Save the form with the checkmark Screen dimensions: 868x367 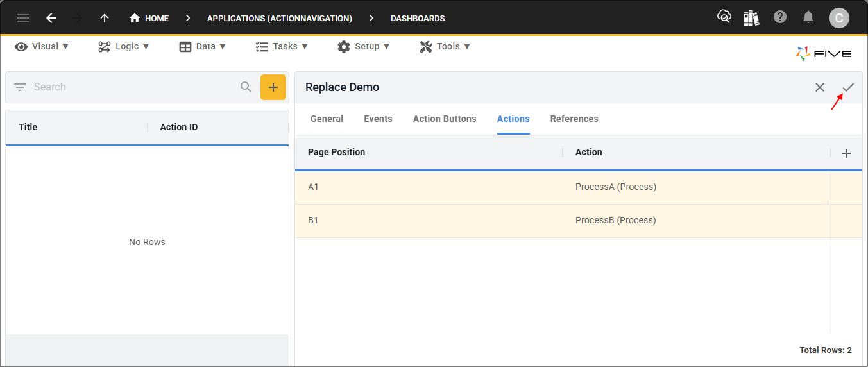coord(848,87)
